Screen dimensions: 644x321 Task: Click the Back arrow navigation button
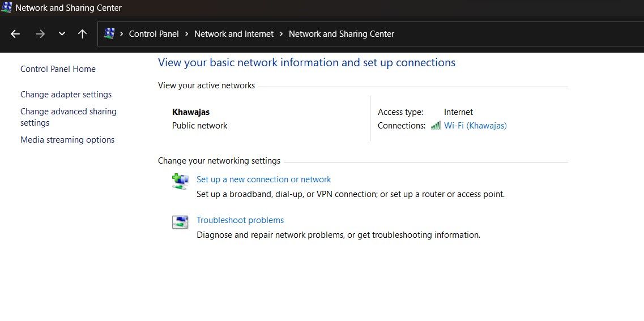pos(15,34)
